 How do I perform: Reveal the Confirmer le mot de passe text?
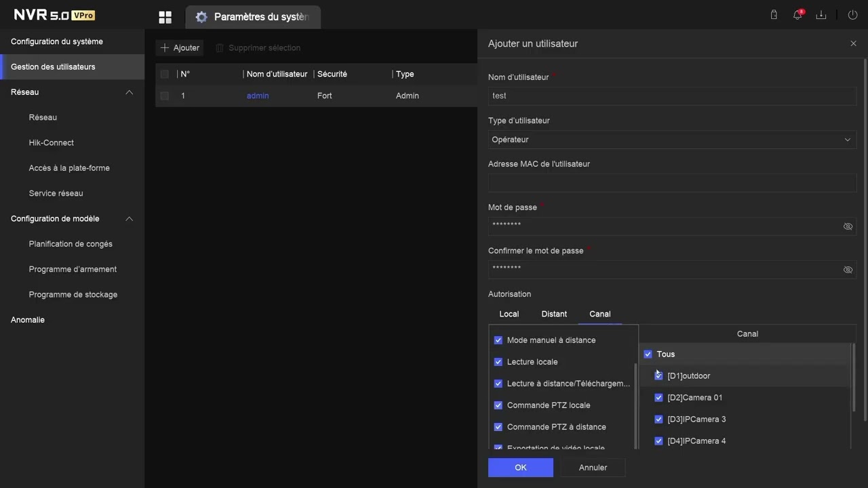click(848, 270)
